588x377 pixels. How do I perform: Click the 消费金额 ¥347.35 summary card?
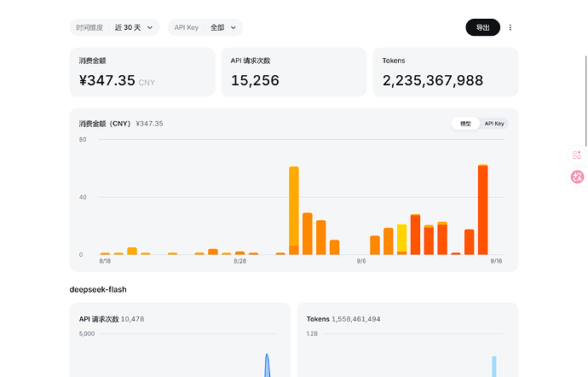tap(142, 72)
